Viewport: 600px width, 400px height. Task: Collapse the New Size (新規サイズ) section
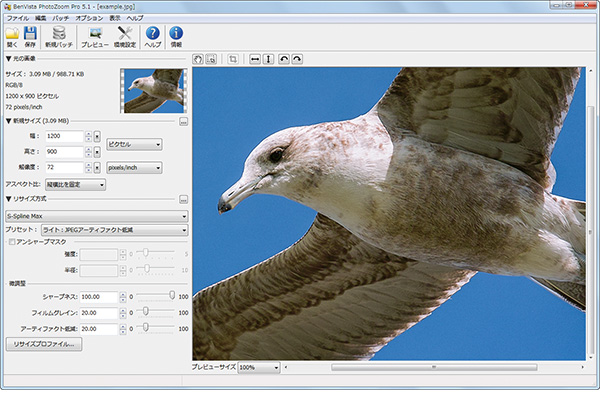click(8, 120)
